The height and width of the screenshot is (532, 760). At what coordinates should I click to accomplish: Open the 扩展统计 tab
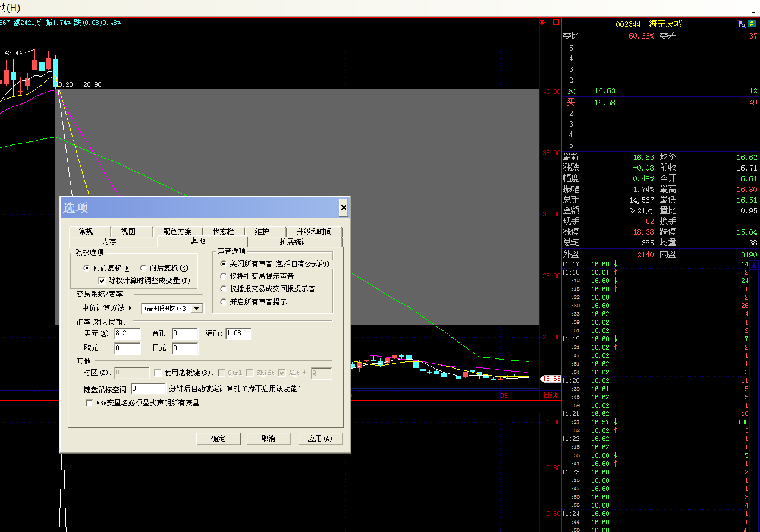[294, 242]
